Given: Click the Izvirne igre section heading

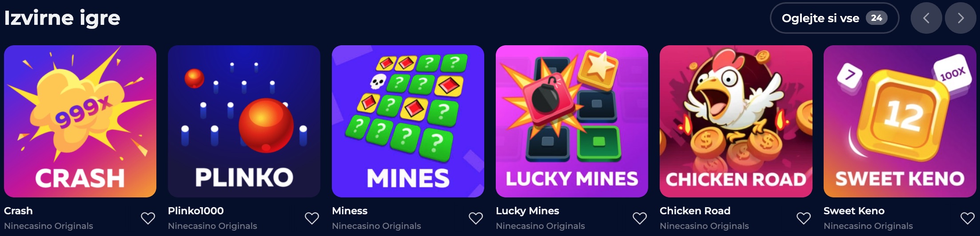Looking at the screenshot, I should (62, 18).
